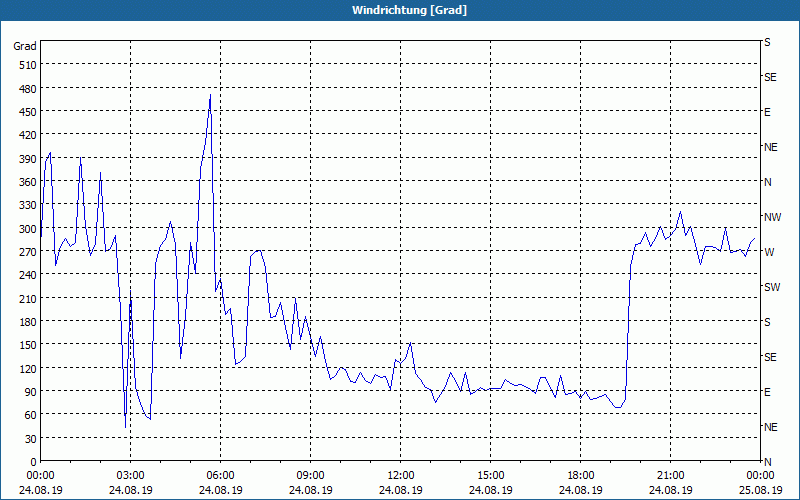The height and width of the screenshot is (500, 800).
Task: Click the 09:00 time label
Action: coord(310,476)
